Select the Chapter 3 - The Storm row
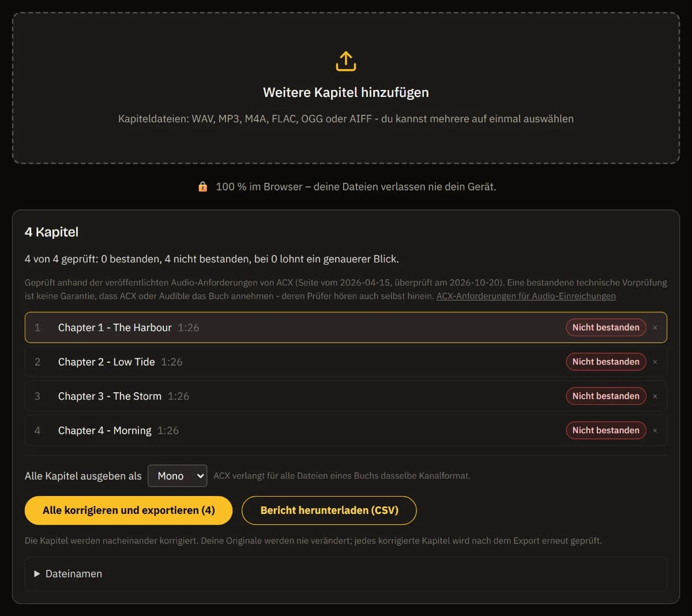The height and width of the screenshot is (616, 692). pos(346,396)
